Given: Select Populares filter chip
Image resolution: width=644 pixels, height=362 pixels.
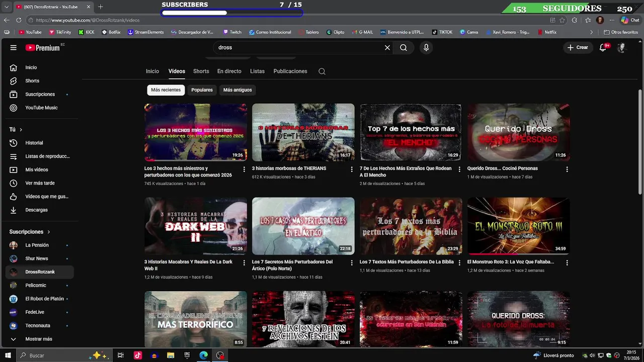Looking at the screenshot, I should pos(202,90).
